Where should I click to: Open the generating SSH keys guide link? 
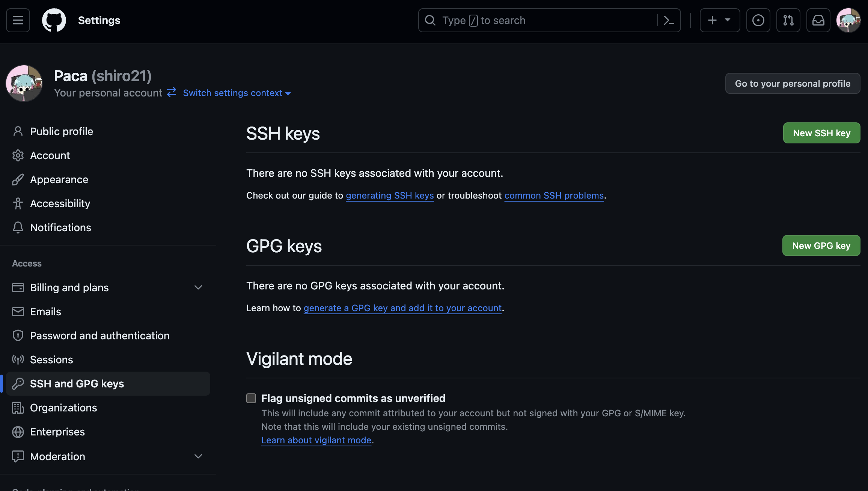click(x=390, y=196)
